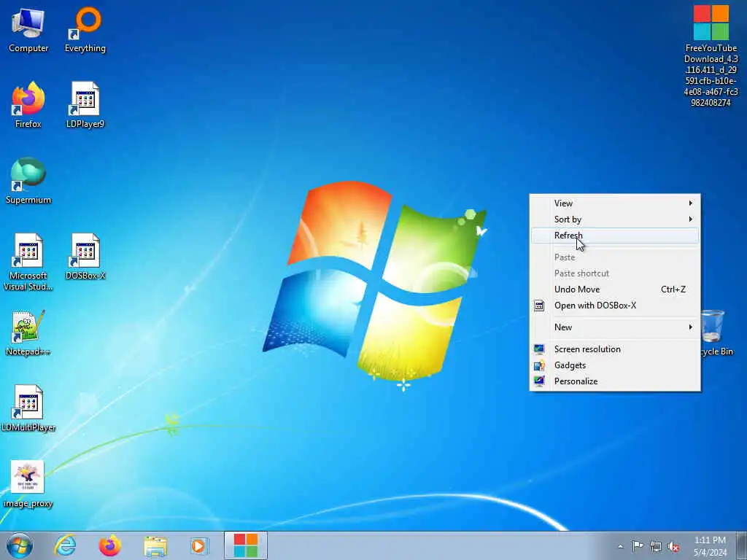Click the Show desktop button
Image resolution: width=747 pixels, height=560 pixels.
741,545
